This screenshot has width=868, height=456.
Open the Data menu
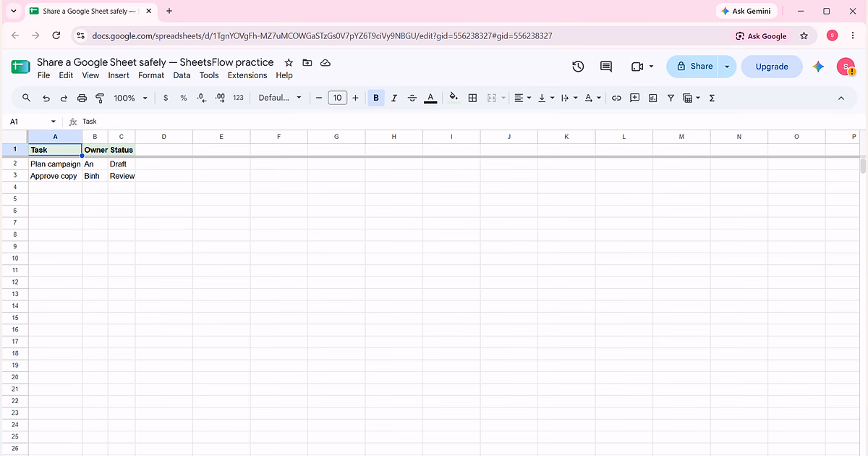click(182, 75)
